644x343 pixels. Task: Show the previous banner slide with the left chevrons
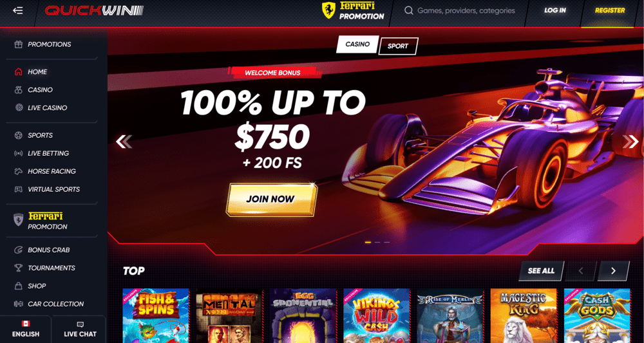coord(124,142)
